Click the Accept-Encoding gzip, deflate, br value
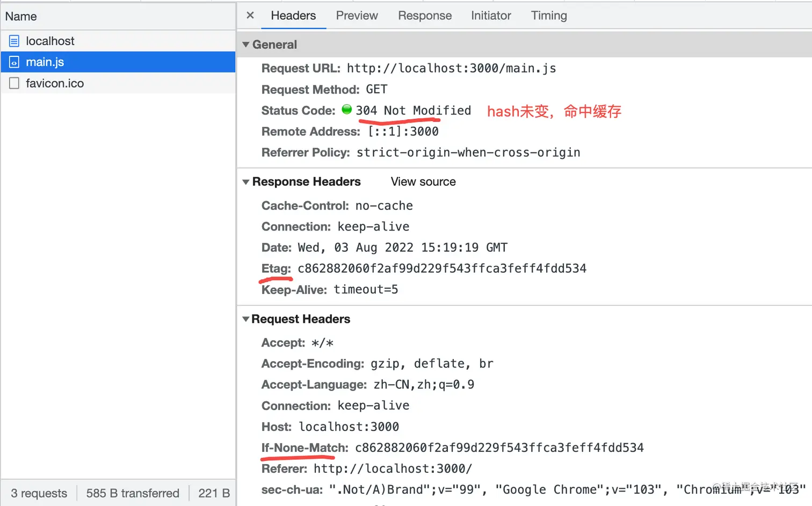The width and height of the screenshot is (812, 506). click(432, 364)
